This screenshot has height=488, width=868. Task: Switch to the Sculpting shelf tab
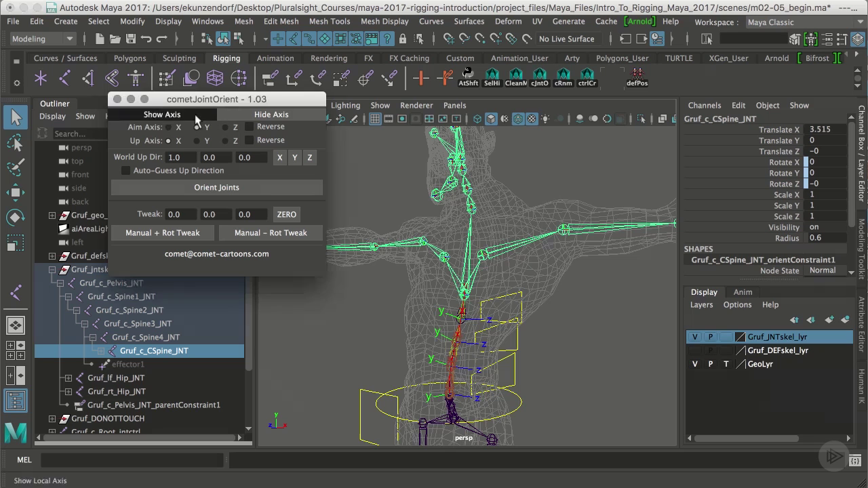click(x=179, y=58)
